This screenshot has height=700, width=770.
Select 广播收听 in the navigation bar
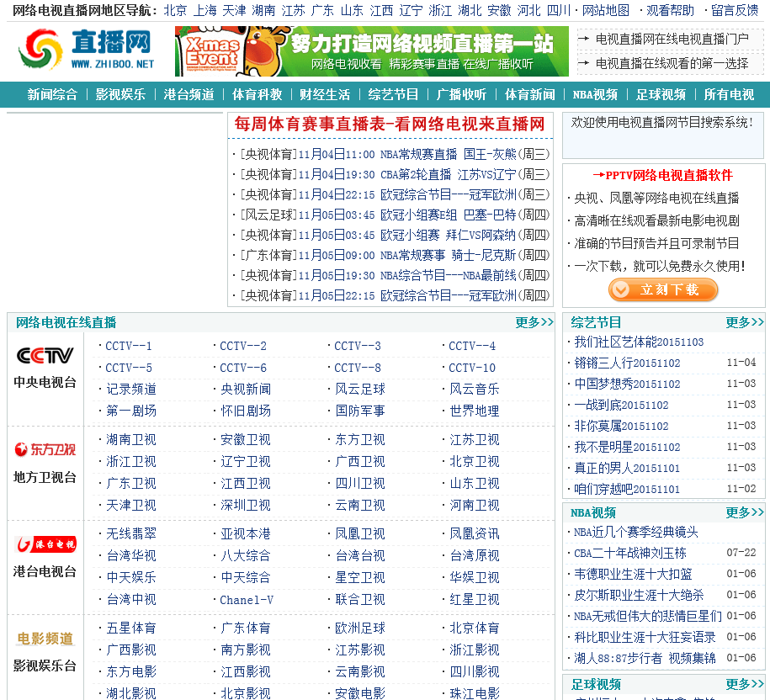[462, 94]
